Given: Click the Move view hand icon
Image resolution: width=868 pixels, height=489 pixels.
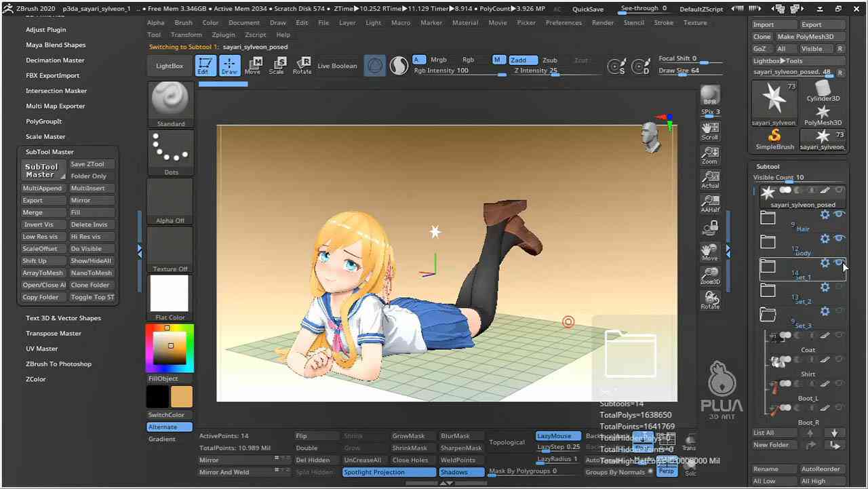Looking at the screenshot, I should [x=710, y=252].
